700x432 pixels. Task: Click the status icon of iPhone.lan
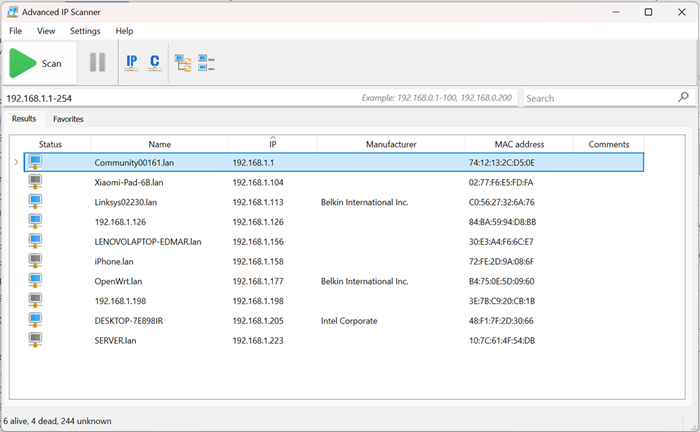point(35,261)
